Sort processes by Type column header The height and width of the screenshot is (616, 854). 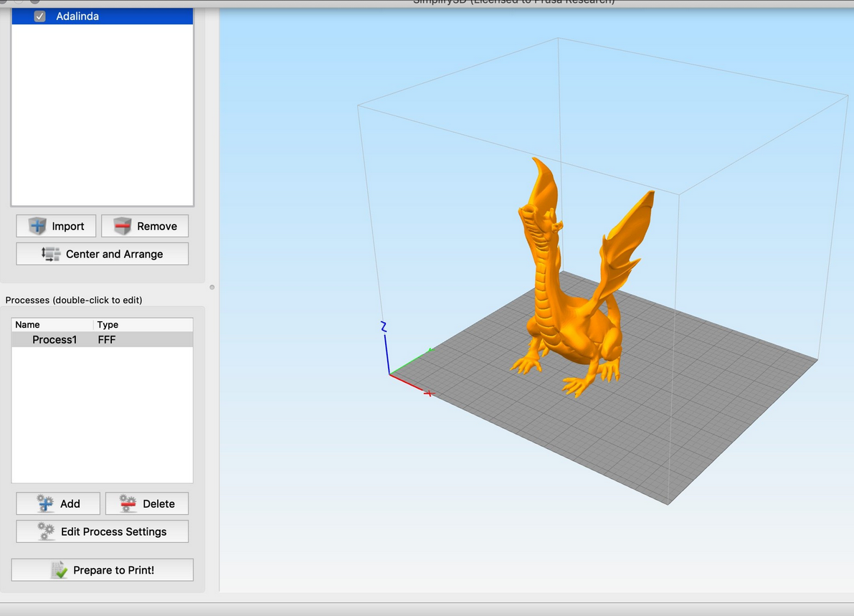coord(143,325)
